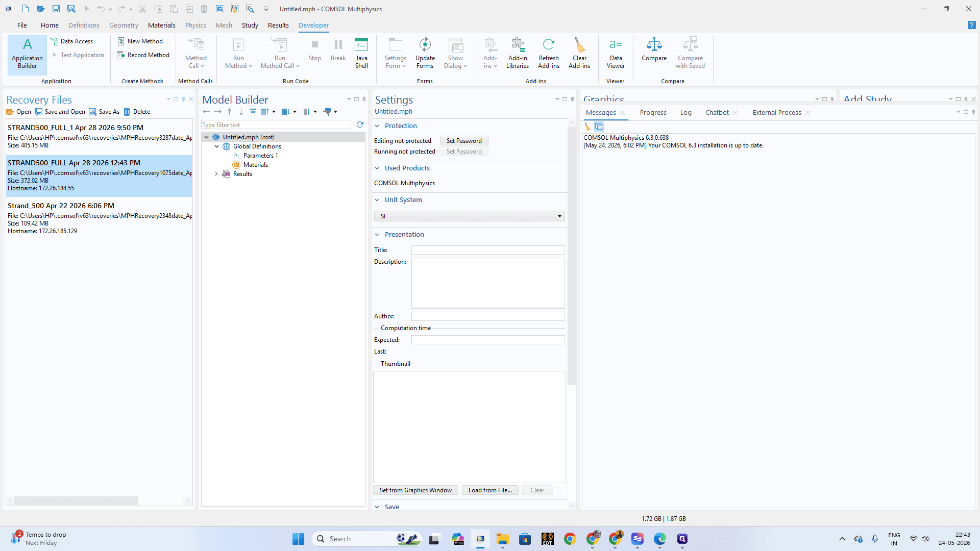Click the Open icon in Recovery Files

point(10,112)
